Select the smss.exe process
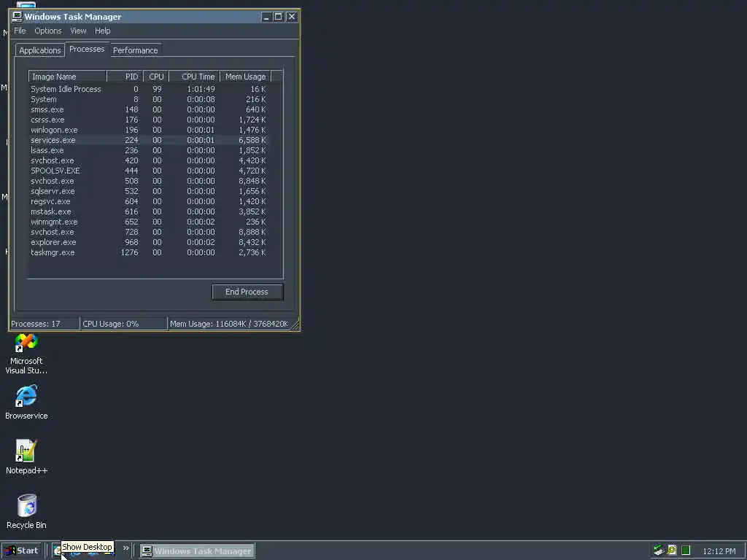 149,109
